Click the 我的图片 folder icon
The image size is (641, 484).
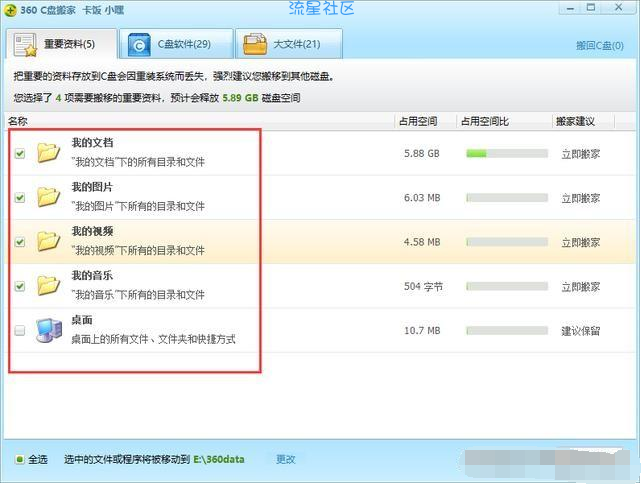tap(48, 197)
